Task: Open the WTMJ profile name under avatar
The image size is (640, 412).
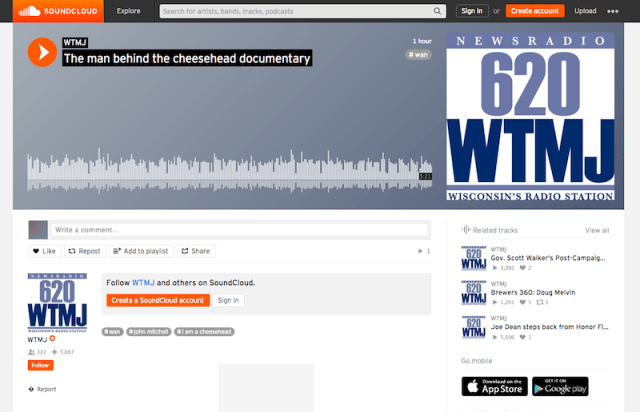Action: pyautogui.click(x=37, y=340)
